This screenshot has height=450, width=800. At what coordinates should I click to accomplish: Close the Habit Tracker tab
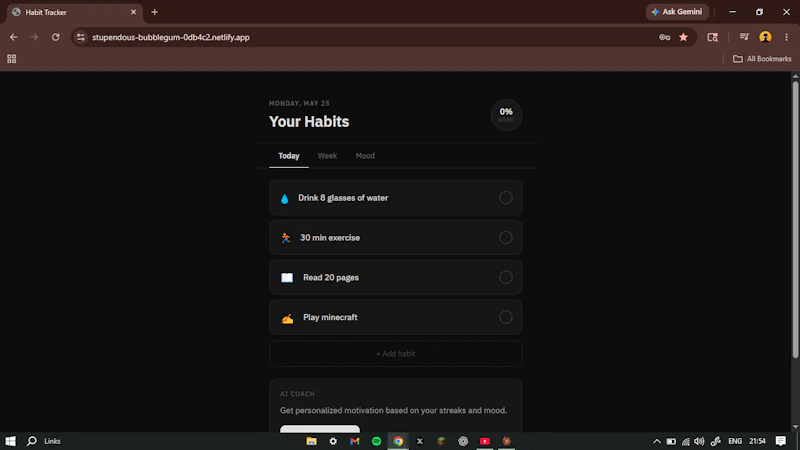point(133,12)
